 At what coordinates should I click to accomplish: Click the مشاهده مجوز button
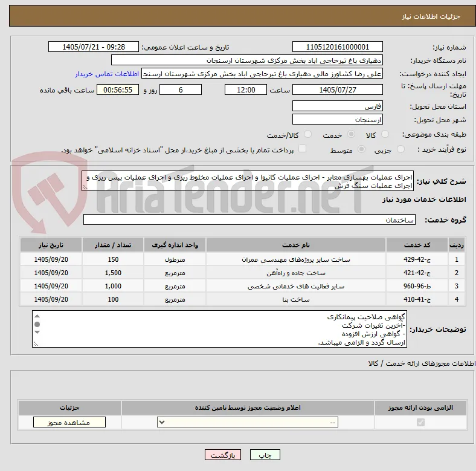coord(69,422)
